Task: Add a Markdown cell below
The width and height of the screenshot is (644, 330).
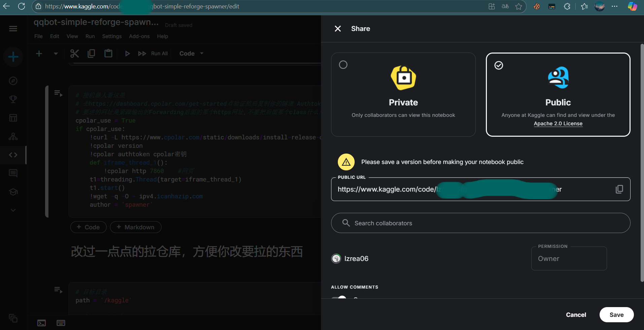Action: [x=136, y=227]
